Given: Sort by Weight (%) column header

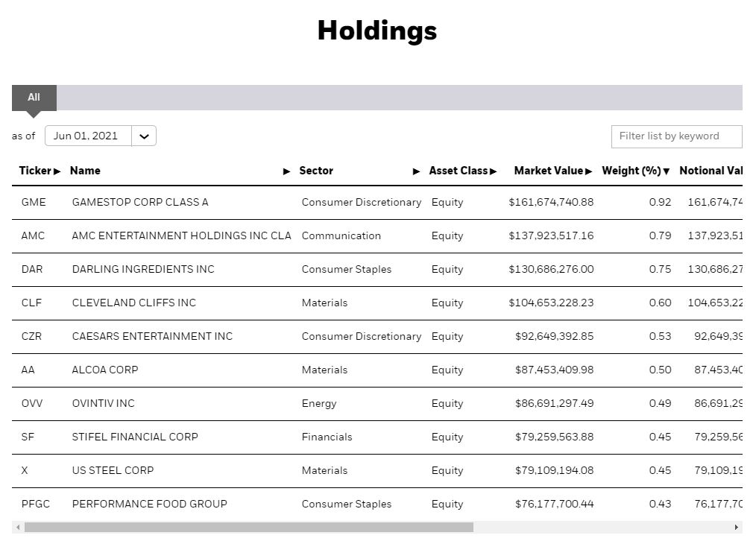Looking at the screenshot, I should click(x=631, y=171).
